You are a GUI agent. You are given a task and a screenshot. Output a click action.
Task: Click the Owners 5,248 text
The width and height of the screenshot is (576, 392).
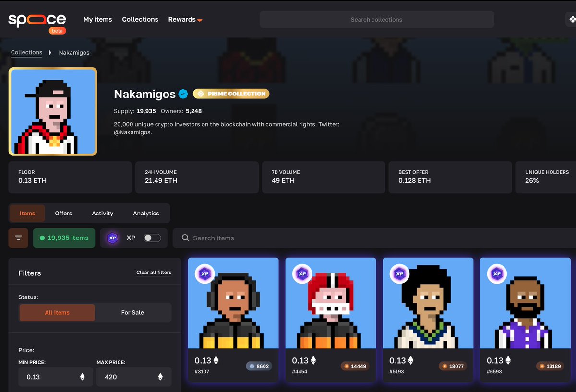181,111
